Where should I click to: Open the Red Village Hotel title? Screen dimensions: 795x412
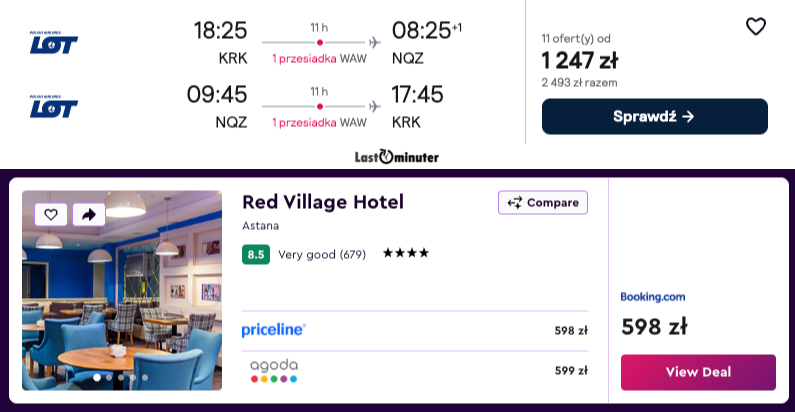click(323, 202)
